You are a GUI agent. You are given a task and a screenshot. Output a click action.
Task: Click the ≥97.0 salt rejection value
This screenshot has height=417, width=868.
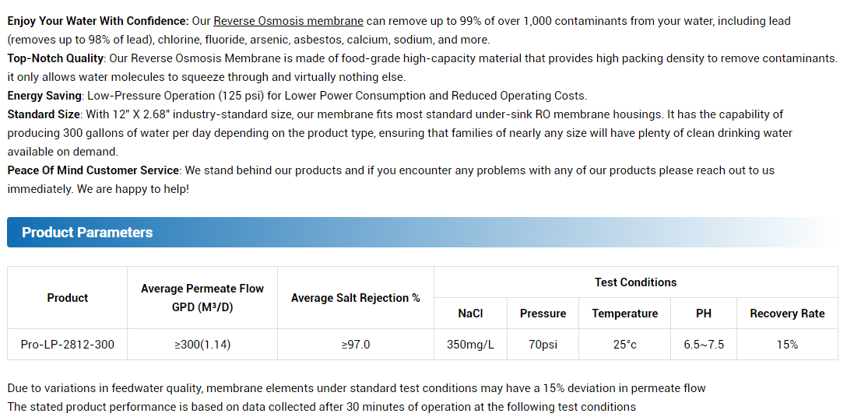pos(356,345)
